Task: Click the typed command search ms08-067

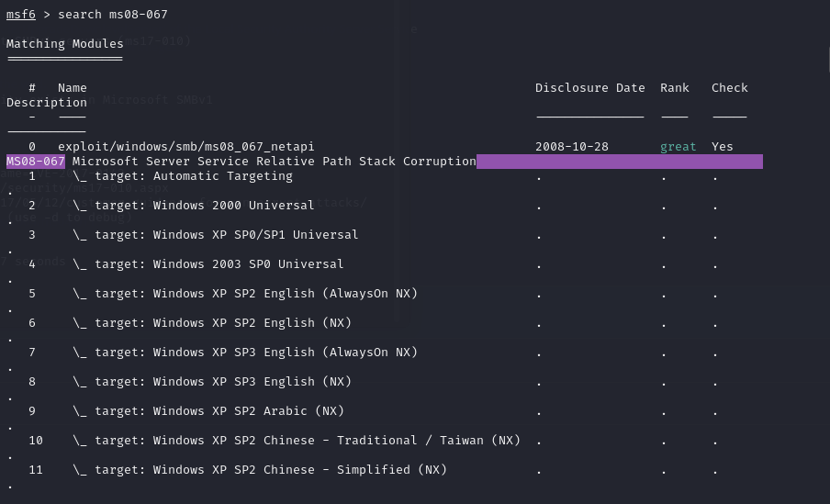Action: coord(112,15)
